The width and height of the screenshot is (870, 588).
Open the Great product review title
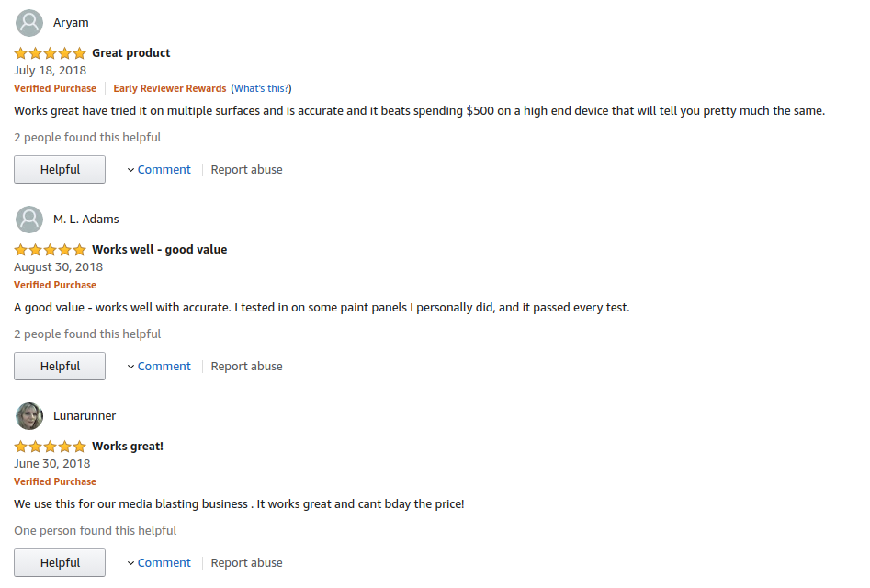[131, 53]
